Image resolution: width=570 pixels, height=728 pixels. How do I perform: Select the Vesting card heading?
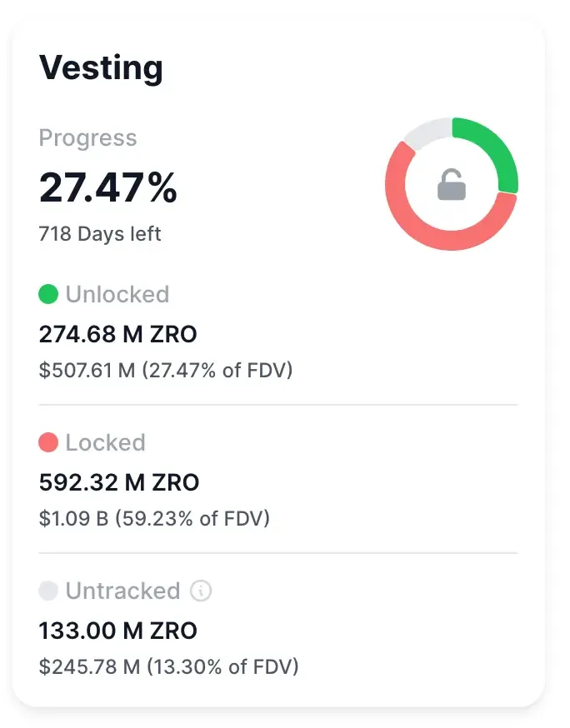(x=101, y=68)
